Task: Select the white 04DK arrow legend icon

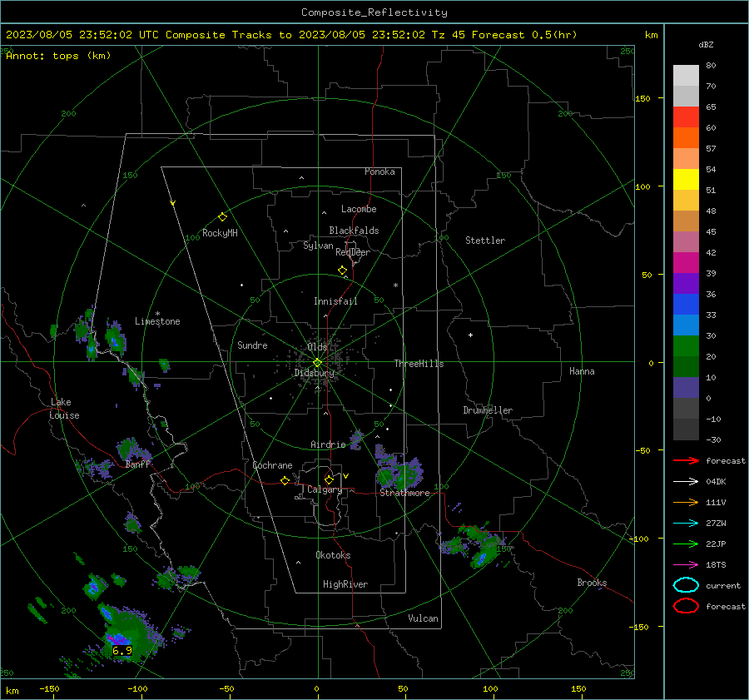Action: (686, 481)
